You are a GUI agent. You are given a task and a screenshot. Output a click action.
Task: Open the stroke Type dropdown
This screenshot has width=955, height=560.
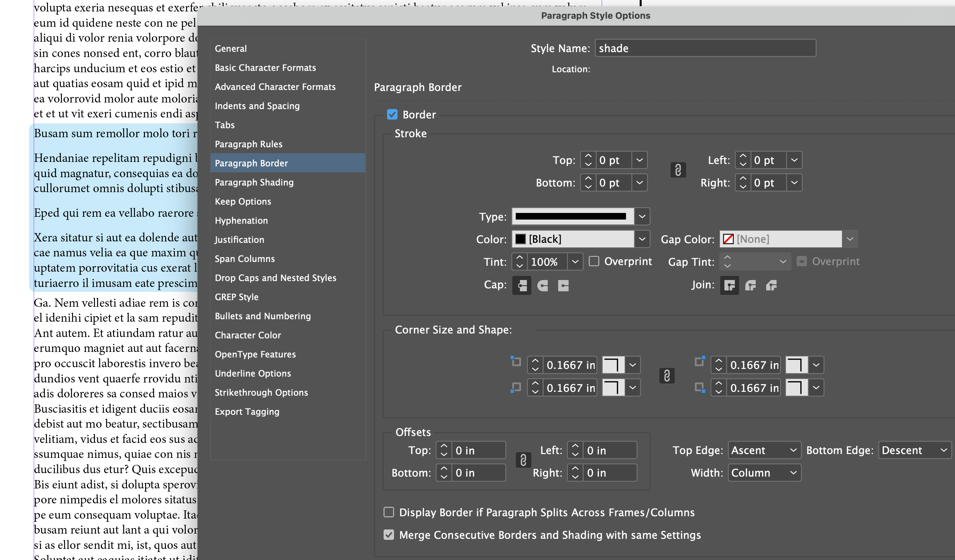click(642, 216)
